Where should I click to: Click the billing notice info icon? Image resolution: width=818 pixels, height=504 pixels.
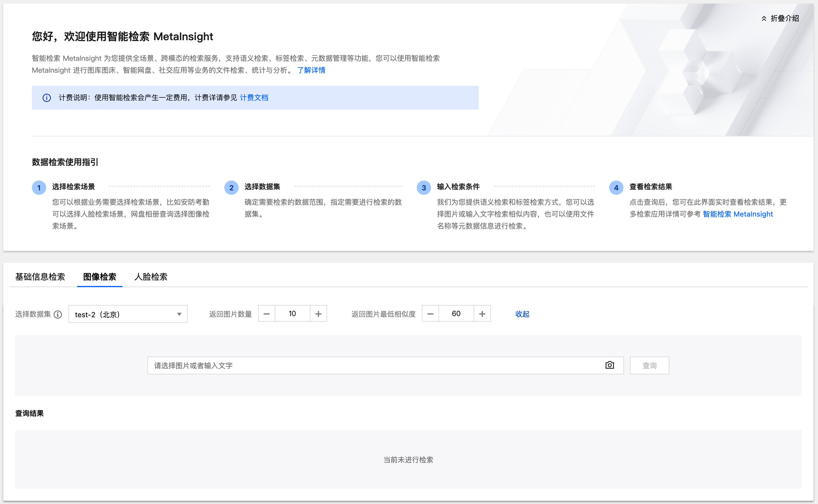[x=47, y=98]
